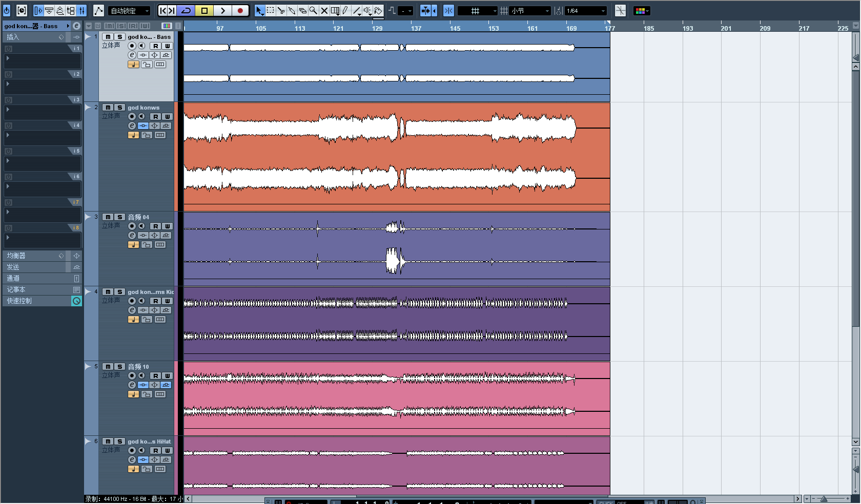Mute track 1 god ko... - Bass
The height and width of the screenshot is (504, 861).
pos(108,37)
